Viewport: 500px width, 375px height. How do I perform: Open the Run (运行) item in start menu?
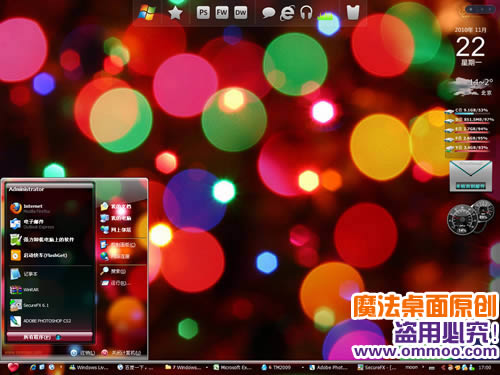[116, 283]
